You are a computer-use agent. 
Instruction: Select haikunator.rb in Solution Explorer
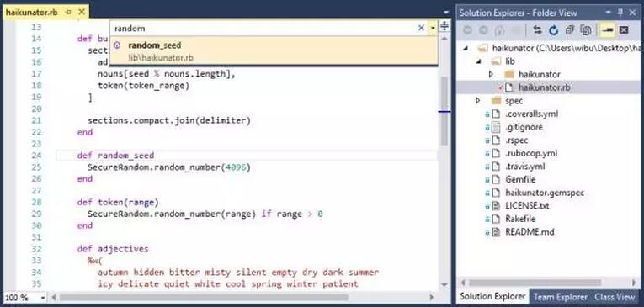click(x=544, y=87)
